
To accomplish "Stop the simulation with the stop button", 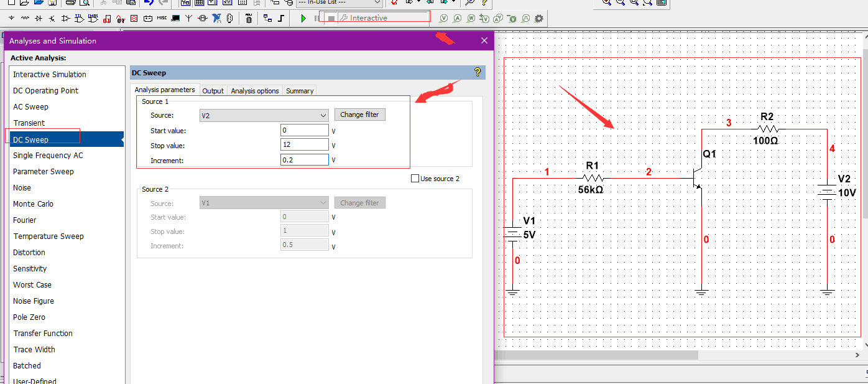I will point(331,18).
